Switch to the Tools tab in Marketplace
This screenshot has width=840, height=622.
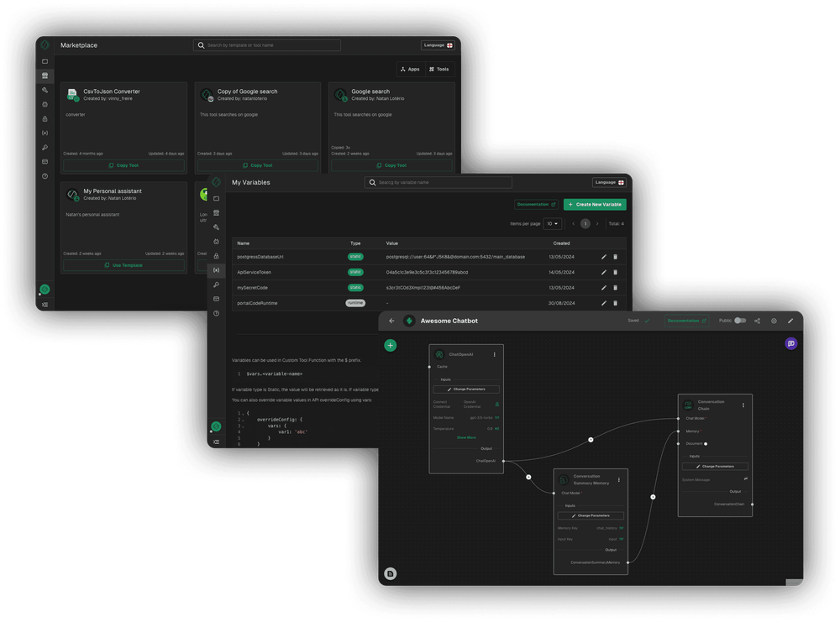click(438, 69)
